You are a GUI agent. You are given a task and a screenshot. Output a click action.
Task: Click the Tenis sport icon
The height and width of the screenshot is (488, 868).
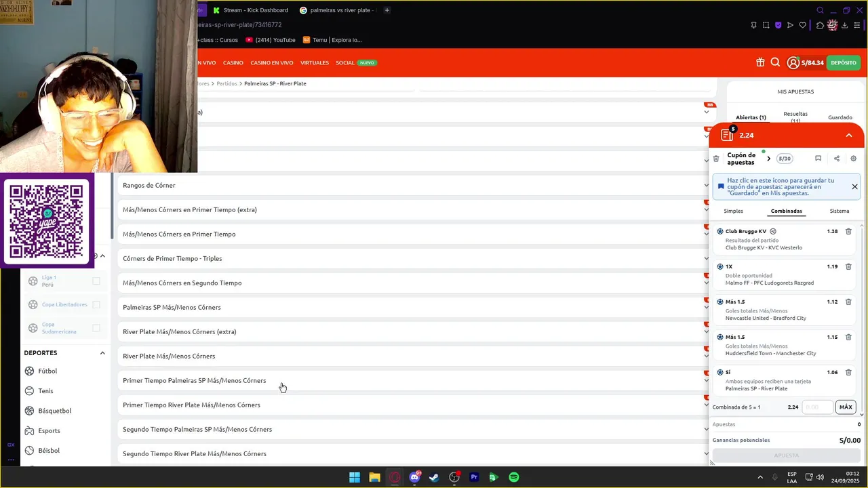coord(29,390)
